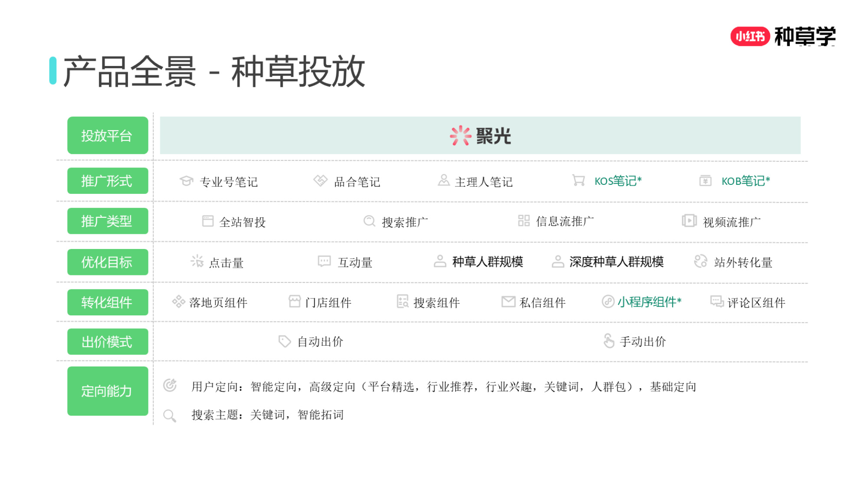Select the 优化目标 green label
Image resolution: width=868 pixels, height=488 pixels.
click(x=107, y=262)
